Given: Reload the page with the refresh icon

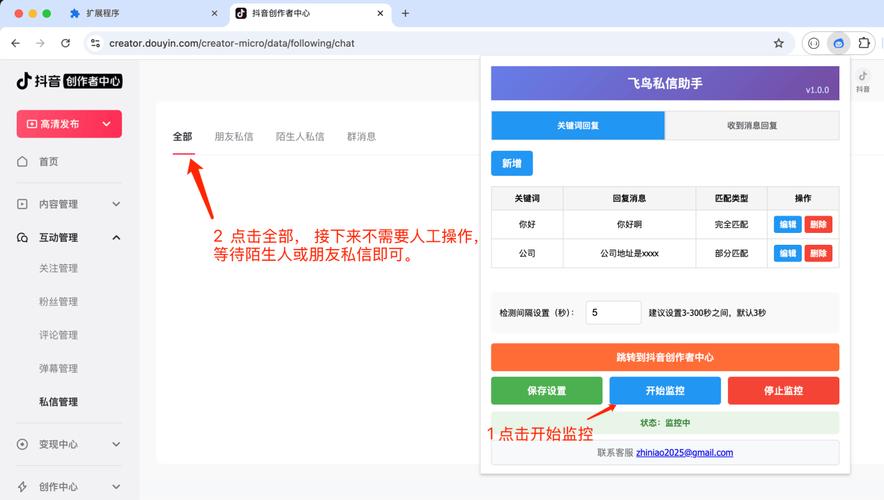Looking at the screenshot, I should point(66,43).
